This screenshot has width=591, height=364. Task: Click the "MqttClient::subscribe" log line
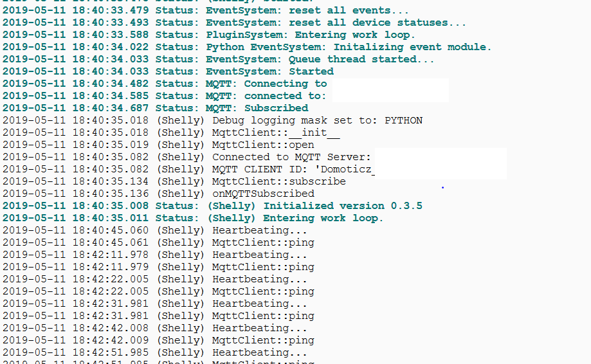coord(174,181)
